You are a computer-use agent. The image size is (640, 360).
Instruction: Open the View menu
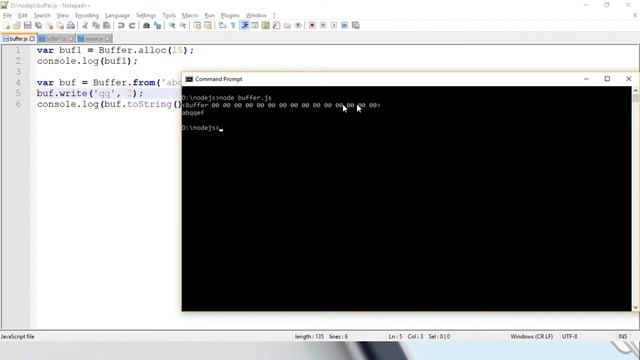pos(62,16)
